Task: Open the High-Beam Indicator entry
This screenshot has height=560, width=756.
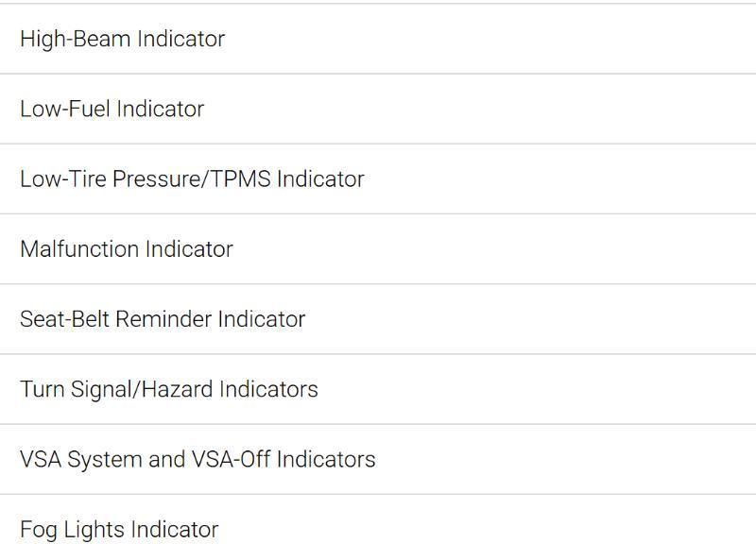Action: click(x=122, y=39)
